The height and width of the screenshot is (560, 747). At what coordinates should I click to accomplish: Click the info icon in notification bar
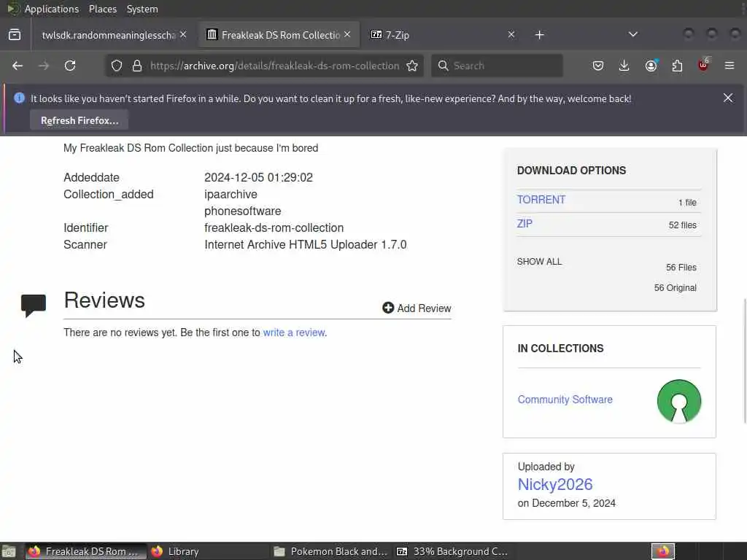19,98
